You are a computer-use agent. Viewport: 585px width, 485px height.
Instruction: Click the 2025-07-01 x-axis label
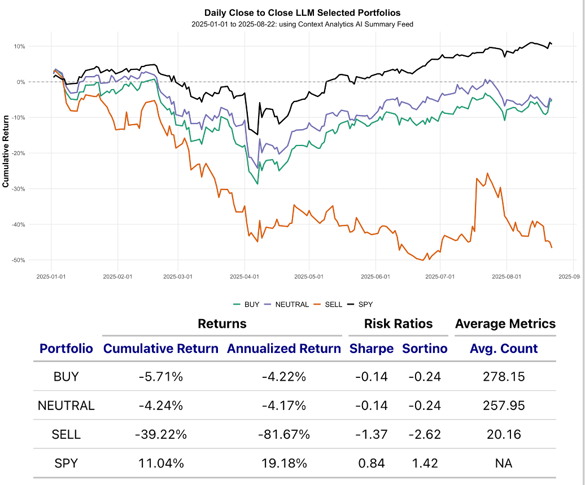tap(440, 277)
